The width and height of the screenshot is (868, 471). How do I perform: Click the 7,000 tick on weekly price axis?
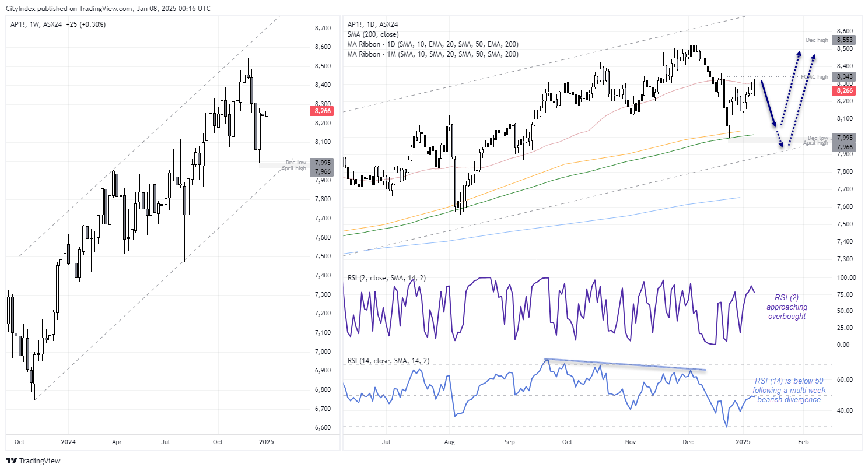tap(323, 352)
